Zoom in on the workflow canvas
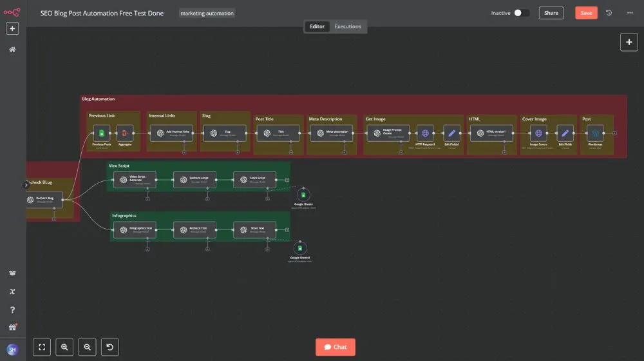The height and width of the screenshot is (361, 644). tap(64, 347)
